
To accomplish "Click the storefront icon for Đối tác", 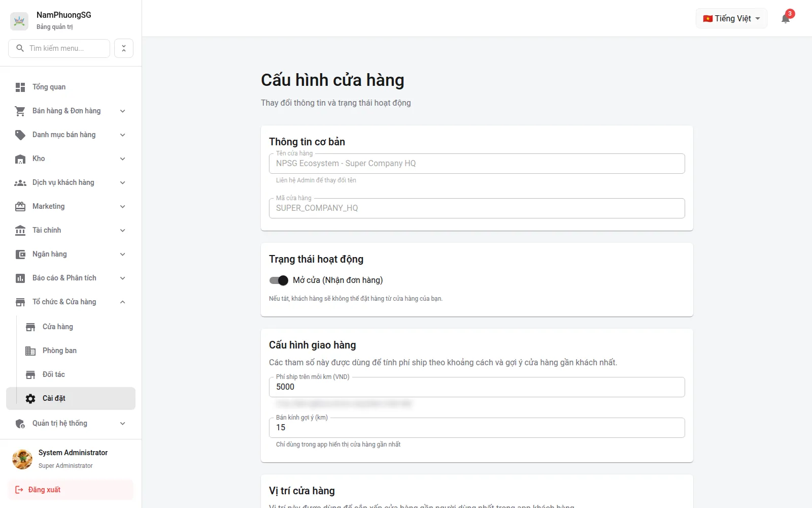I will pyautogui.click(x=30, y=375).
